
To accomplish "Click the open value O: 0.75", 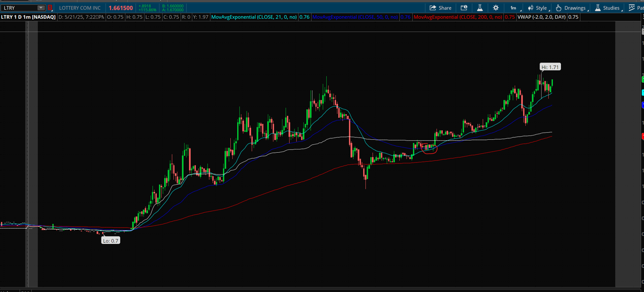I will 114,17.
